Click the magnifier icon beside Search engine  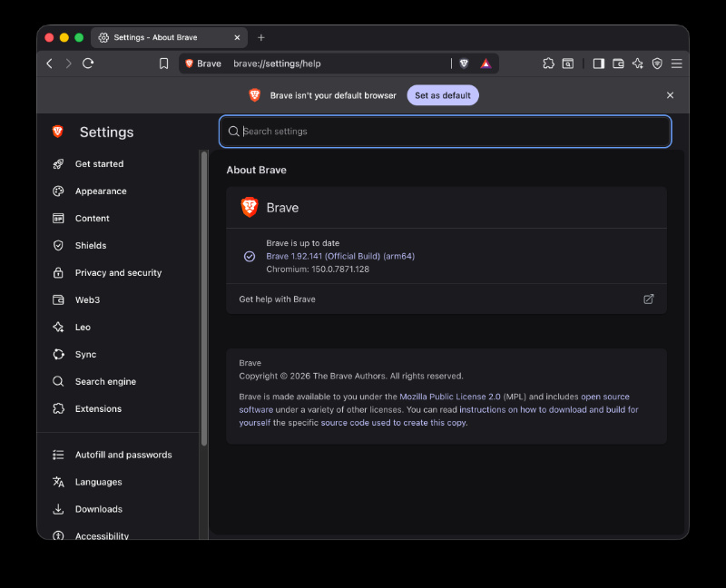pos(58,381)
